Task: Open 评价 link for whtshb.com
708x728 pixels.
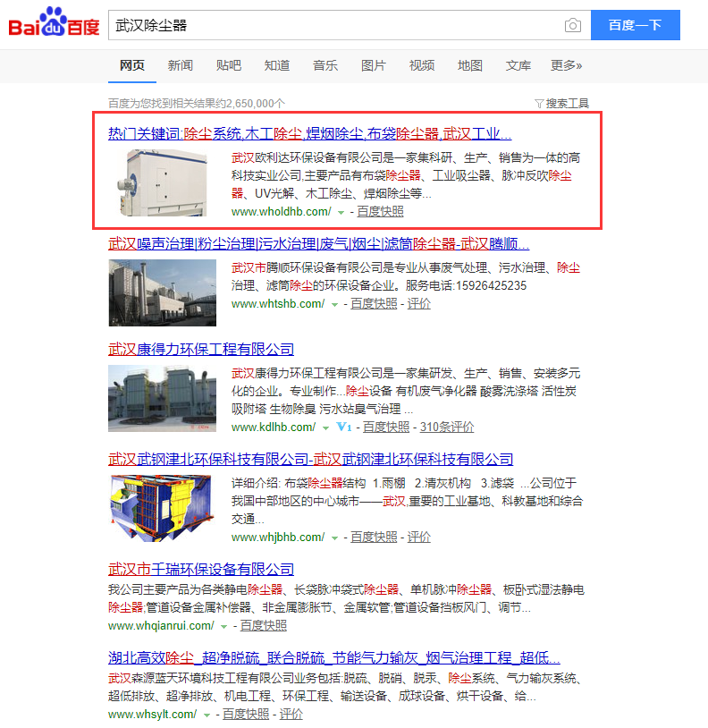Action: coord(419,304)
